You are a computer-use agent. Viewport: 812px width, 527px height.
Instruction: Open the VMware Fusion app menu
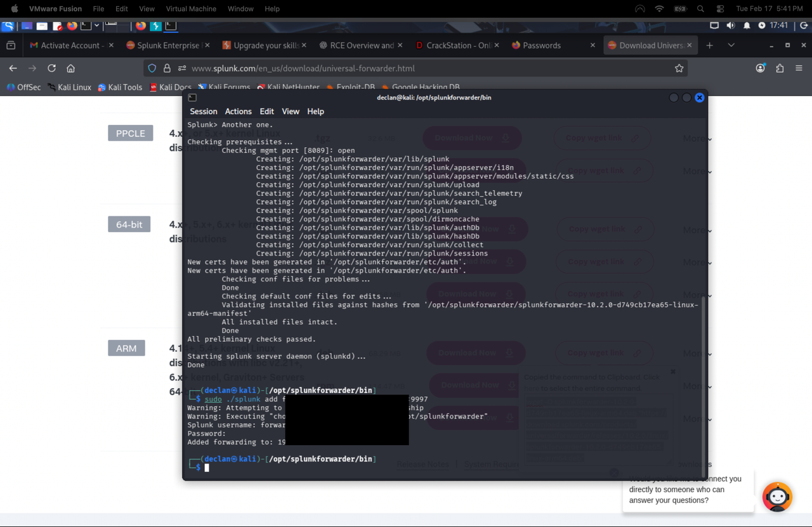pyautogui.click(x=56, y=9)
